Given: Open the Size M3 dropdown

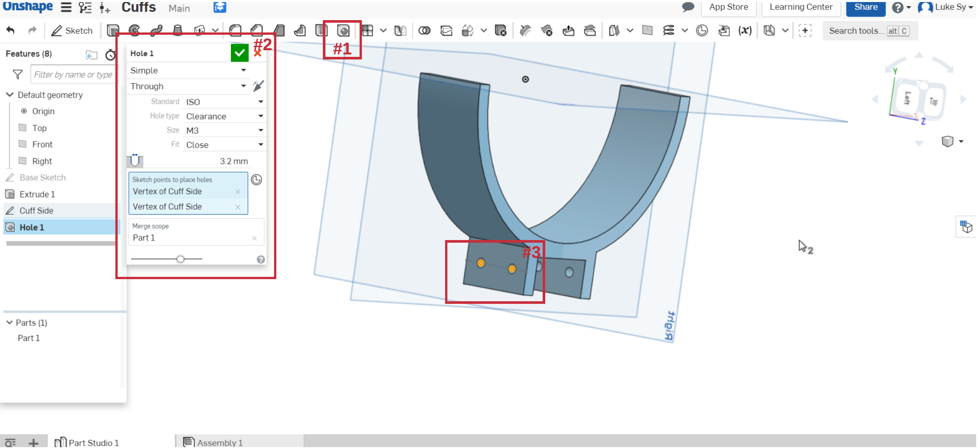Looking at the screenshot, I should [x=224, y=131].
